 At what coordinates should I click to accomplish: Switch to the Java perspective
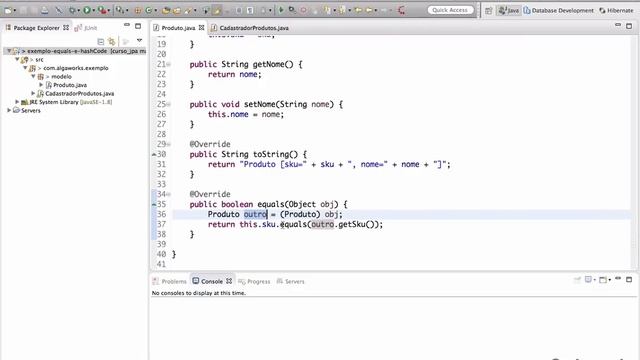[509, 10]
